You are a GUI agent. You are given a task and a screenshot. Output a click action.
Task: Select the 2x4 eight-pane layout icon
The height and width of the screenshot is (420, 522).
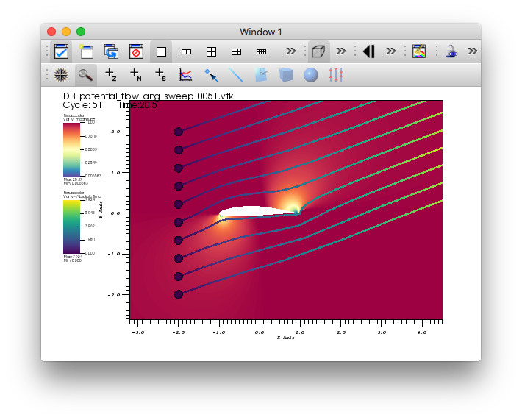point(261,51)
